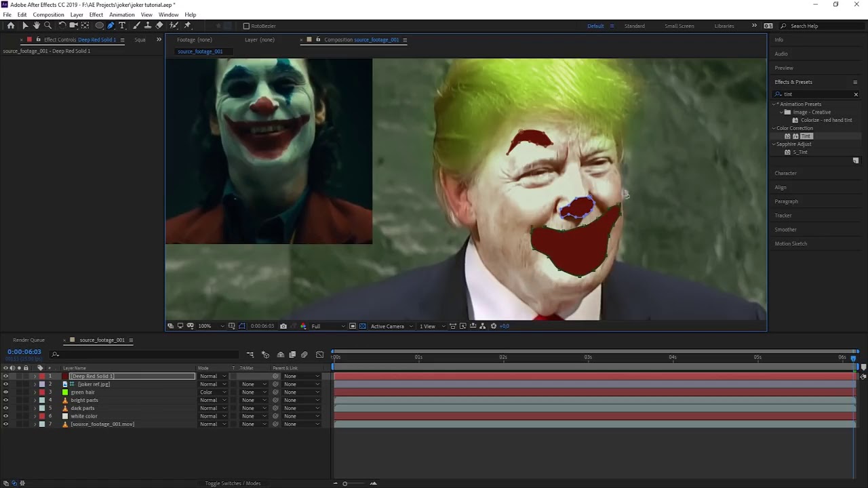Hide the white color layer
868x488 pixels.
pos(5,416)
